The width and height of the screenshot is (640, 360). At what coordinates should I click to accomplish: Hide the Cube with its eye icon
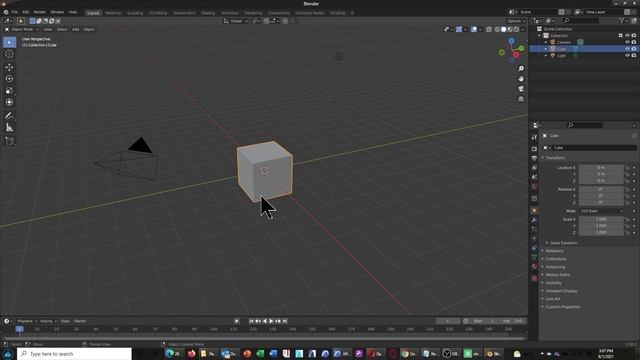pos(627,49)
